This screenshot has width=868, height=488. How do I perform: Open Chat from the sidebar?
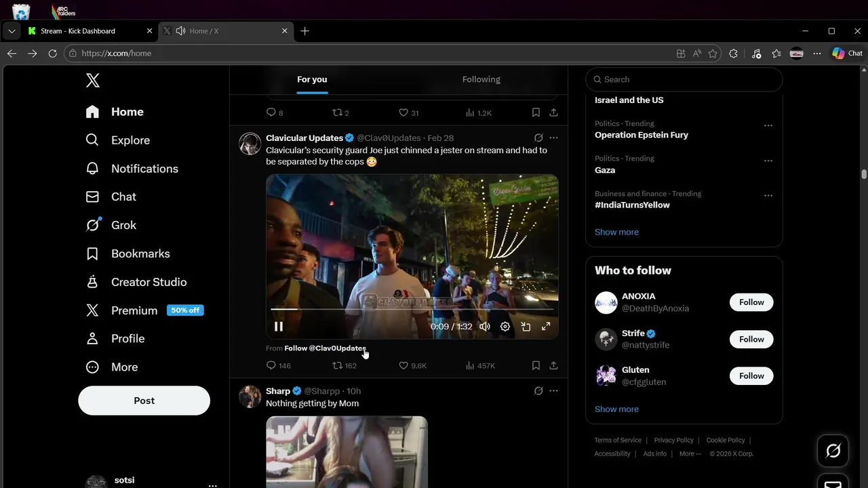click(111, 197)
